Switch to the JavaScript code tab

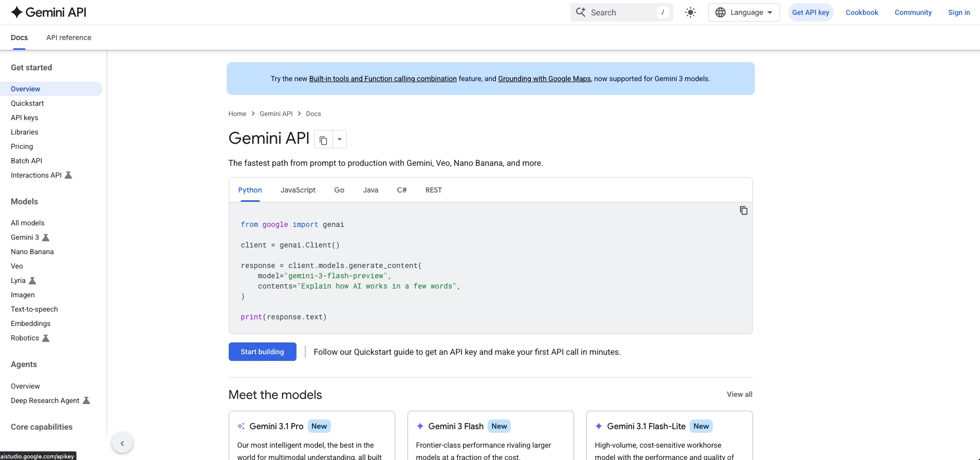(x=298, y=190)
